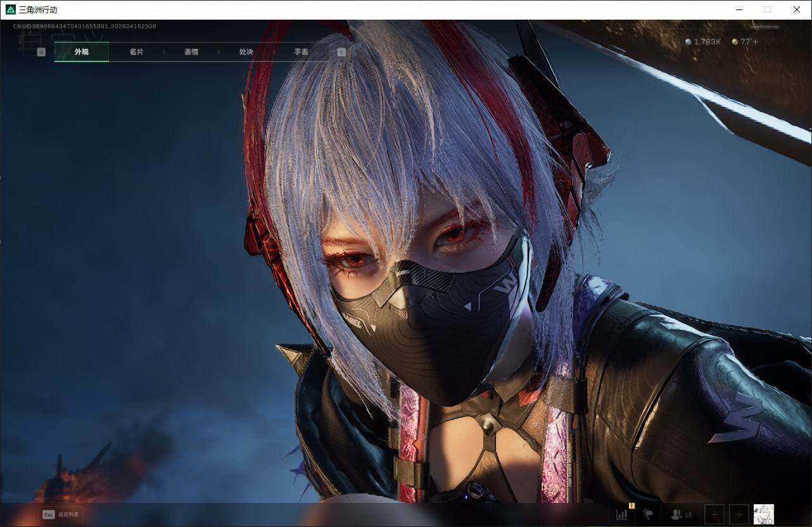Viewport: 812px width, 527px height.
Task: Click the Esc 返回列表 button
Action: (x=61, y=514)
